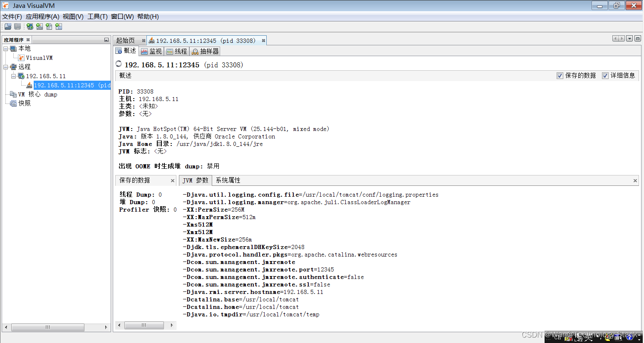The width and height of the screenshot is (644, 343).
Task: Click the jmxremote.port=12345 argument line
Action: [258, 269]
